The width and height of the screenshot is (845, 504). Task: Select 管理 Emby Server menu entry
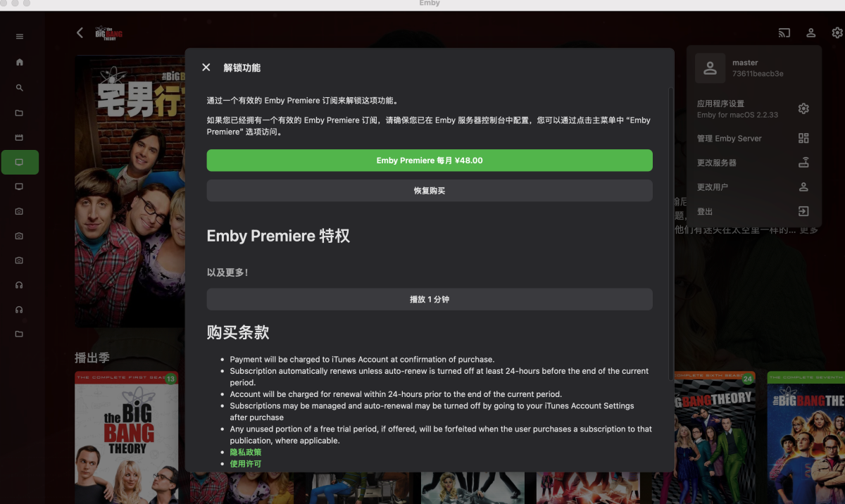coord(753,139)
